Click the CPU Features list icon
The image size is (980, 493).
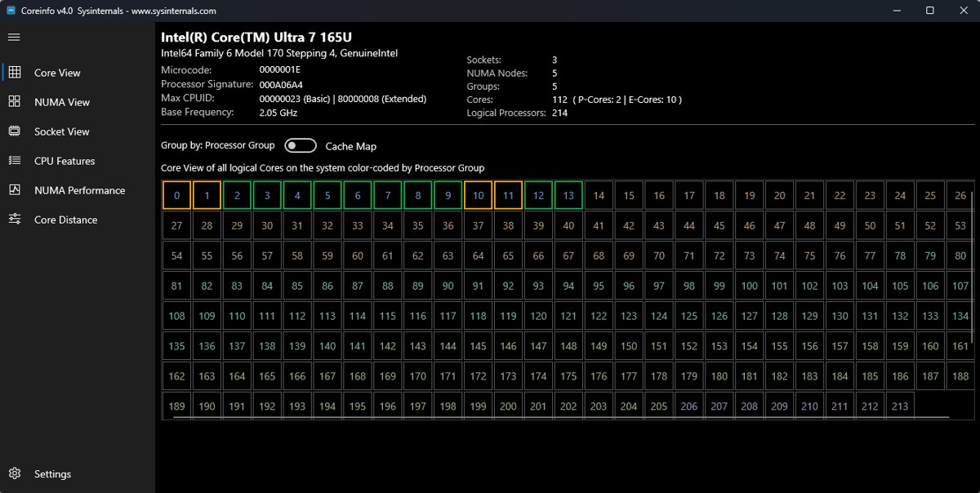(x=14, y=161)
